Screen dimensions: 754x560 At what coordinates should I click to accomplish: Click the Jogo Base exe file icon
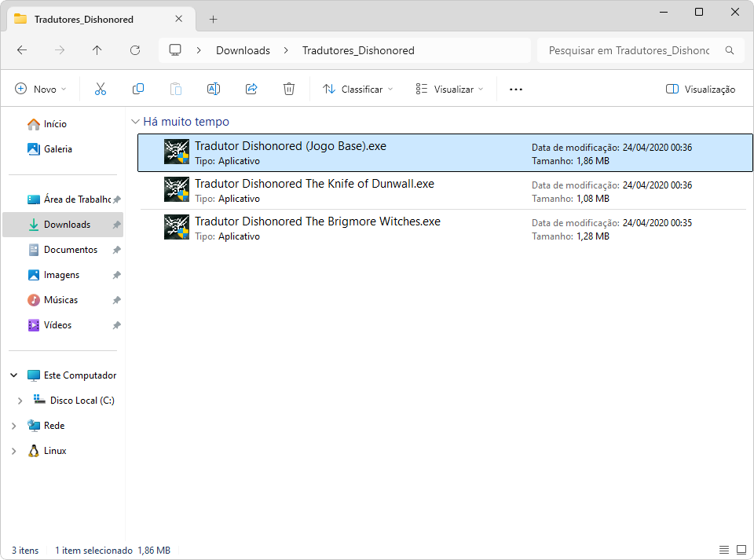[x=177, y=152]
